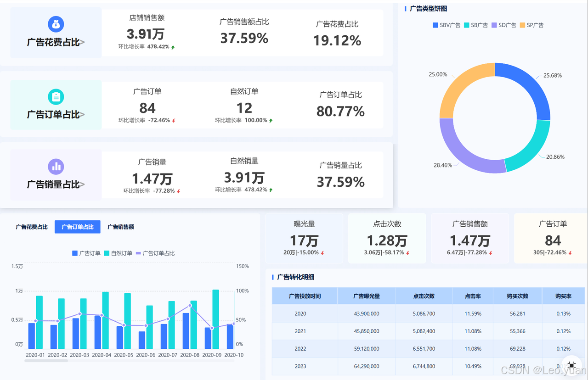This screenshot has width=588, height=380.
Task: Click the bar chart icon above 广告销量占比>
Action: [56, 167]
